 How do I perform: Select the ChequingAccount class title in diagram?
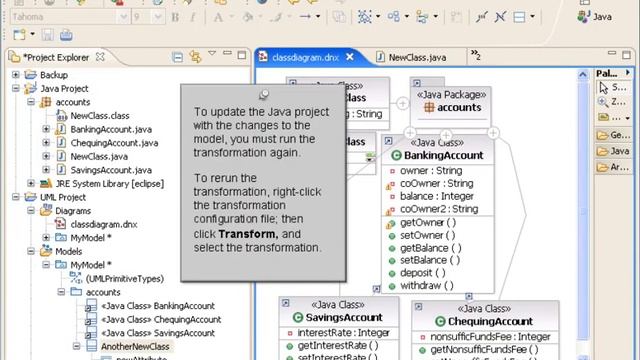click(x=490, y=322)
